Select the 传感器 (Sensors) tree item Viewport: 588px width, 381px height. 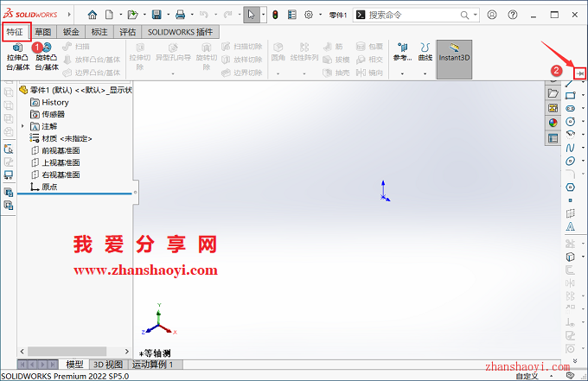coord(53,114)
